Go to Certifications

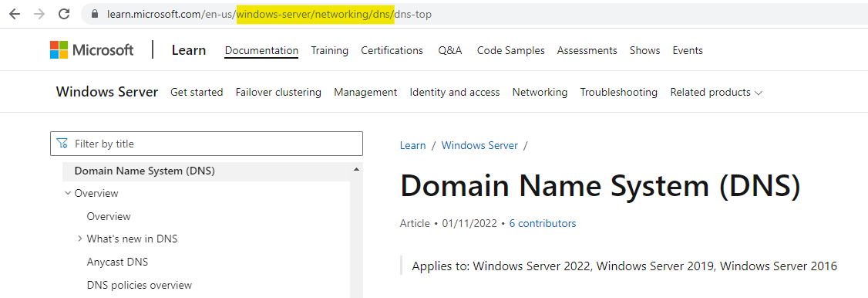[392, 50]
